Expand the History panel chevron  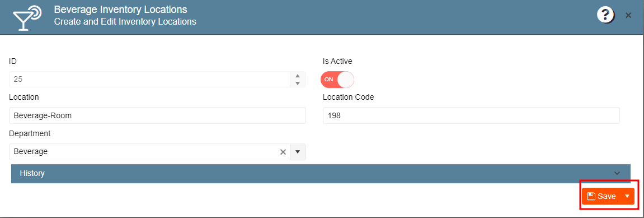[x=617, y=174]
